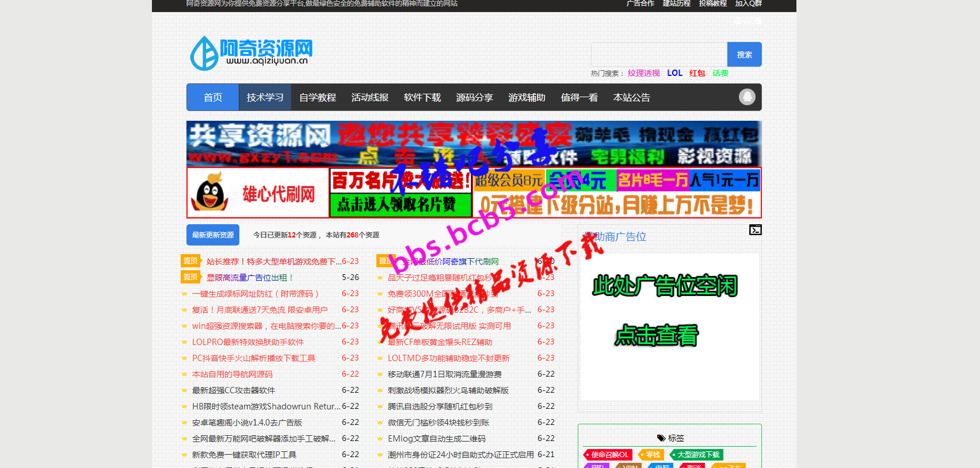Click the LOL hot search link
Viewport: 980px width, 468px height.
coord(674,73)
